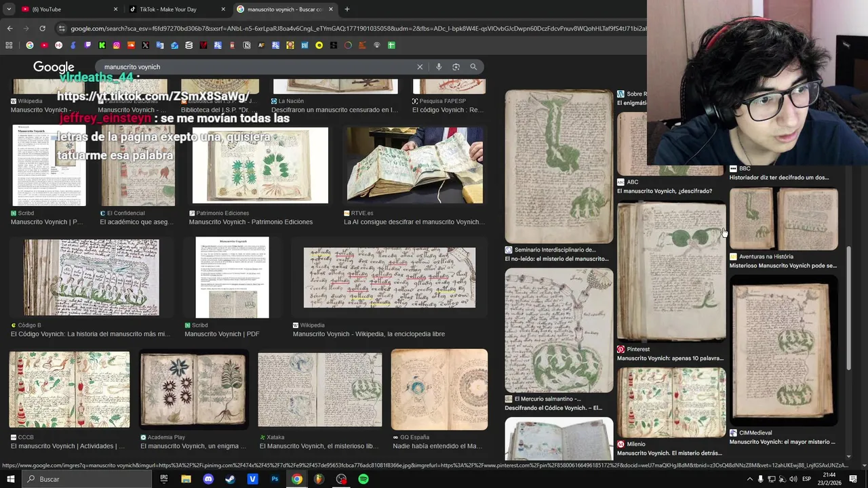Open the Google Translate bookmark icon
Viewport: 868px width, 488px height.
click(x=160, y=45)
